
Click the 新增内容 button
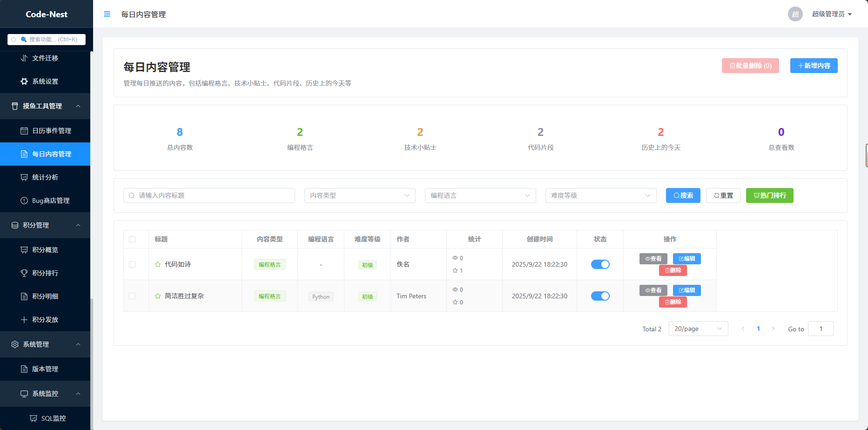coord(814,66)
